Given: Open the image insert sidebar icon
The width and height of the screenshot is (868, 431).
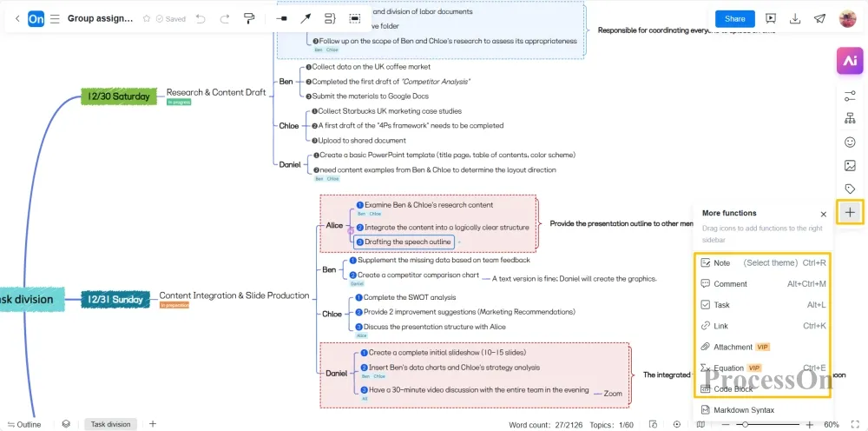Looking at the screenshot, I should pyautogui.click(x=850, y=166).
